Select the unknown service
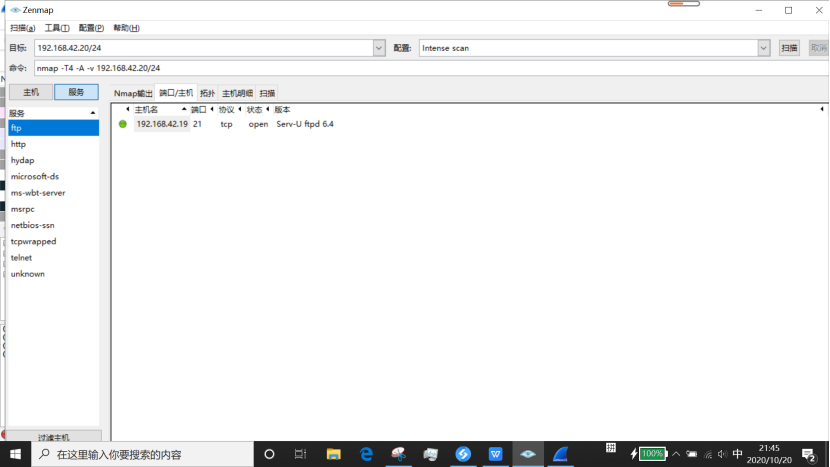The image size is (830, 467). pyautogui.click(x=53, y=274)
